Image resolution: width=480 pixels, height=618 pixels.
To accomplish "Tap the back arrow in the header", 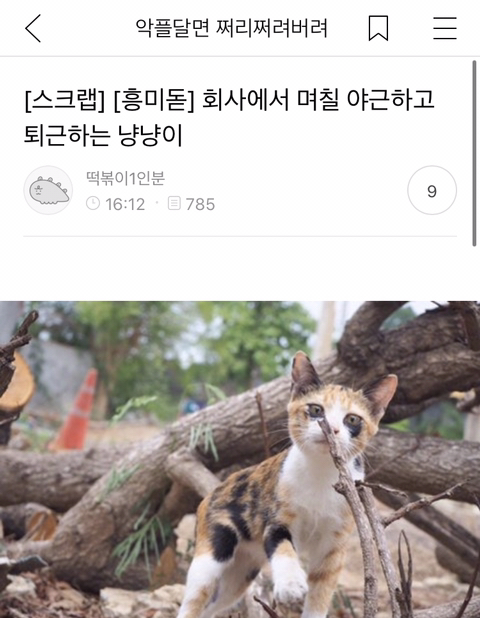I will (x=33, y=28).
